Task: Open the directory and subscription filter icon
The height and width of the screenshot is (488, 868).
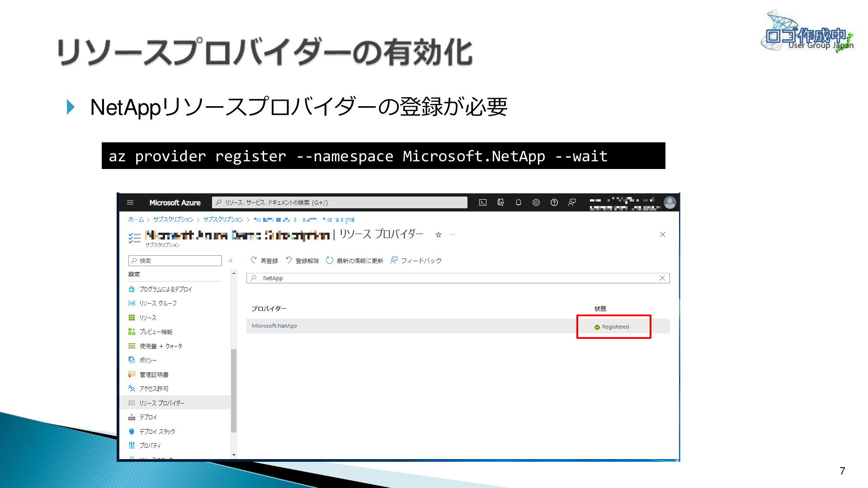Action: [x=500, y=202]
